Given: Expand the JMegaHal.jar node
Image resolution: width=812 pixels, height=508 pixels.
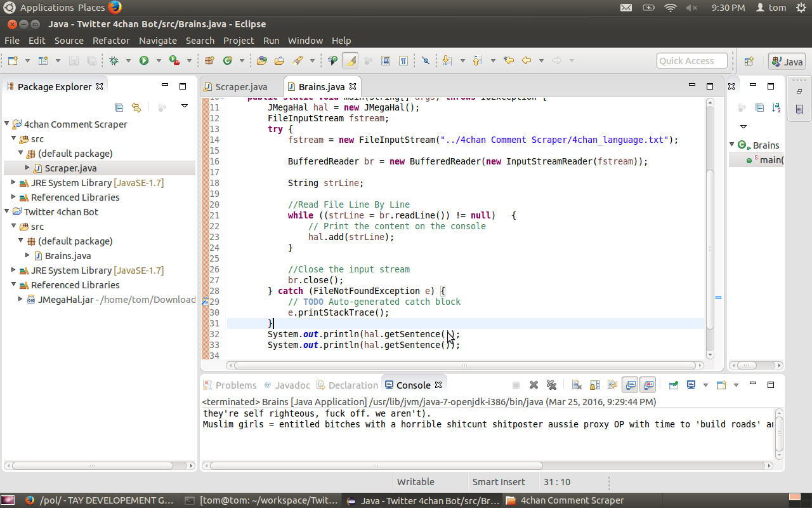Looking at the screenshot, I should (x=20, y=299).
